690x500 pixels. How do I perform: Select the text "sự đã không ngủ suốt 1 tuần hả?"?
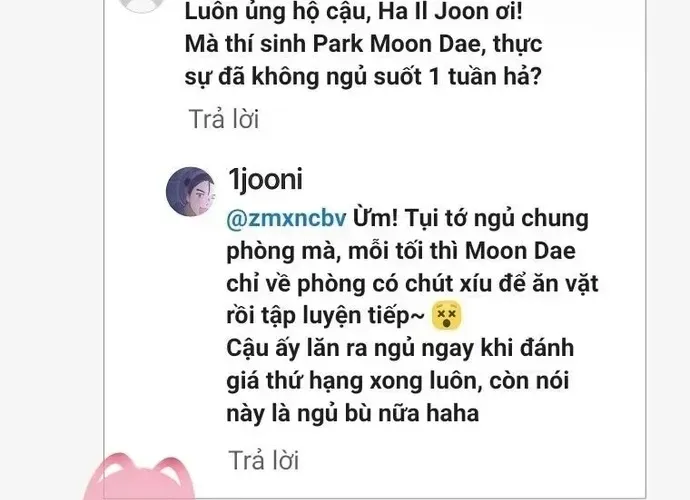pos(363,77)
